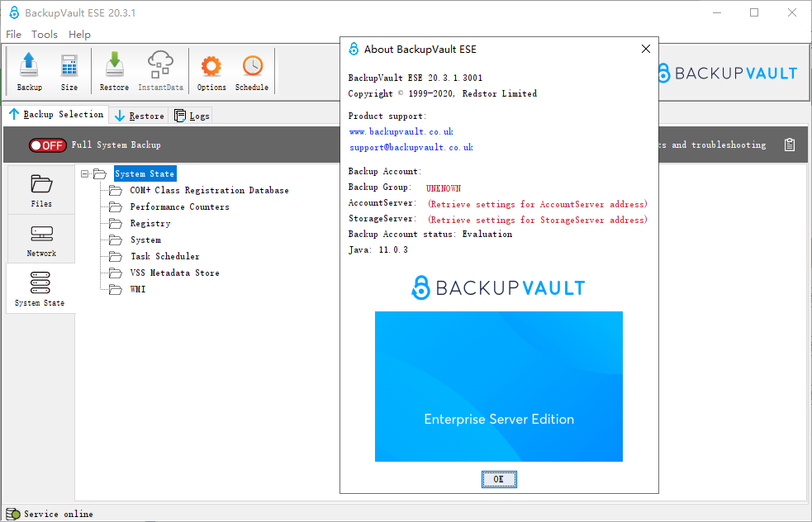Click the Enterprise Server Edition banner image
The width and height of the screenshot is (812, 522).
pos(499,387)
